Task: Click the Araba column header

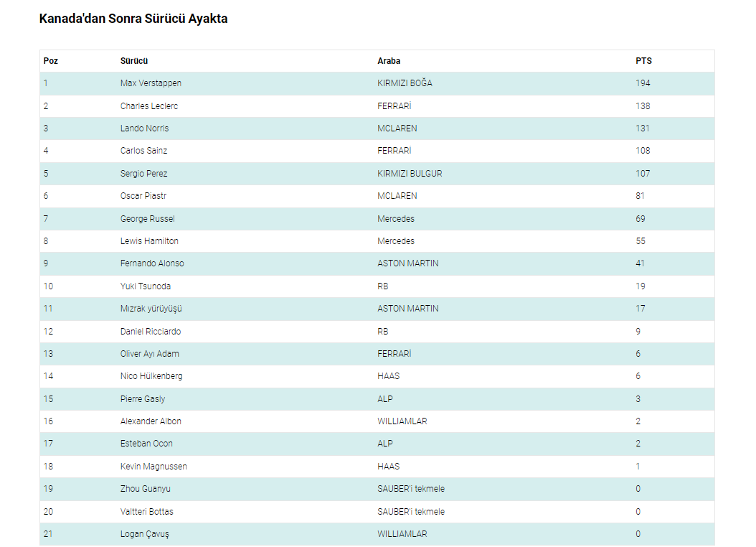Action: (x=389, y=61)
